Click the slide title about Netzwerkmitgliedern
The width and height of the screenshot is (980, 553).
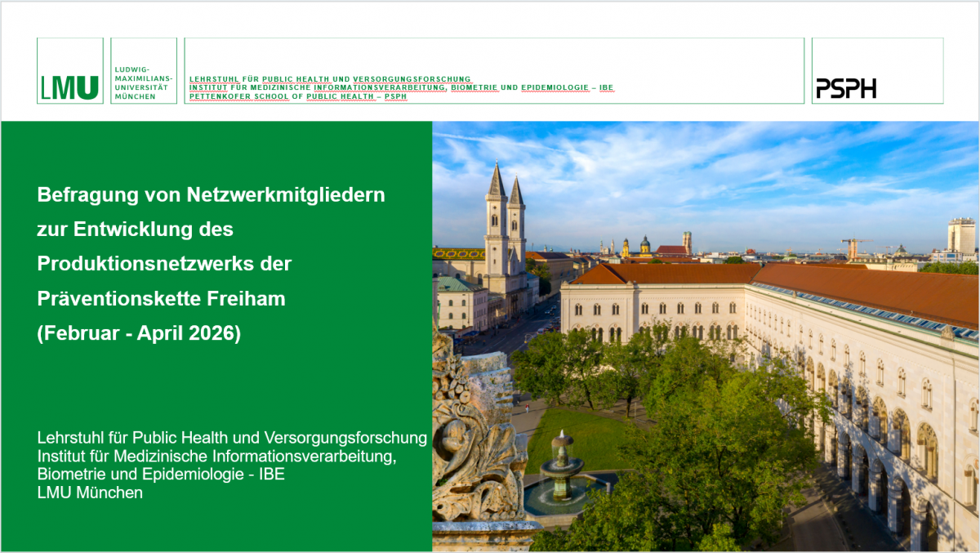tap(211, 195)
